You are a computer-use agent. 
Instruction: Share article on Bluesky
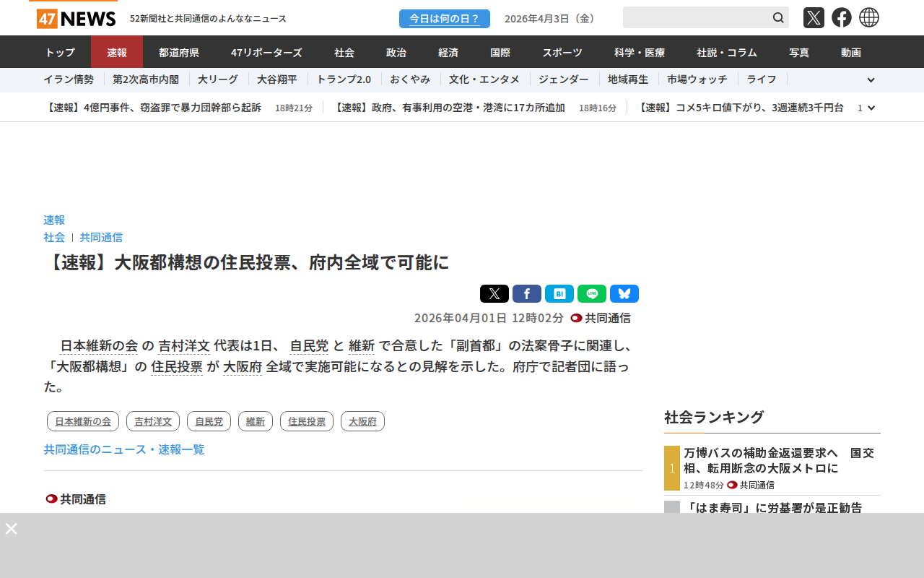(624, 293)
